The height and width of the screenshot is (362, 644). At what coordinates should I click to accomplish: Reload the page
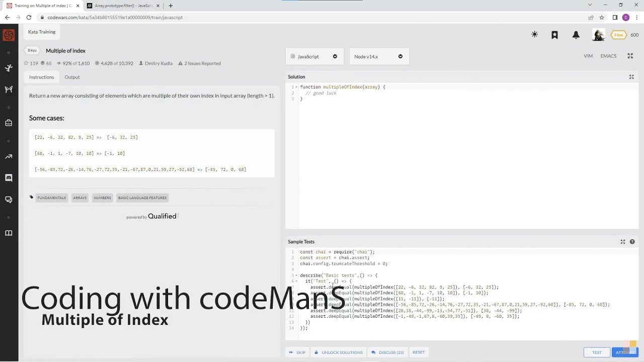(x=29, y=17)
